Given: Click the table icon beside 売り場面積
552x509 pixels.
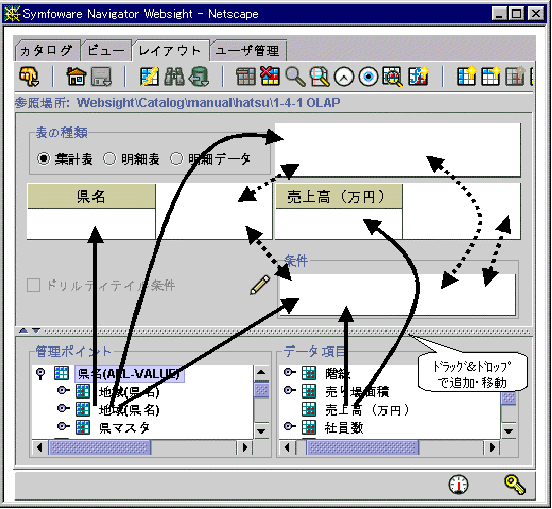Looking at the screenshot, I should (309, 391).
